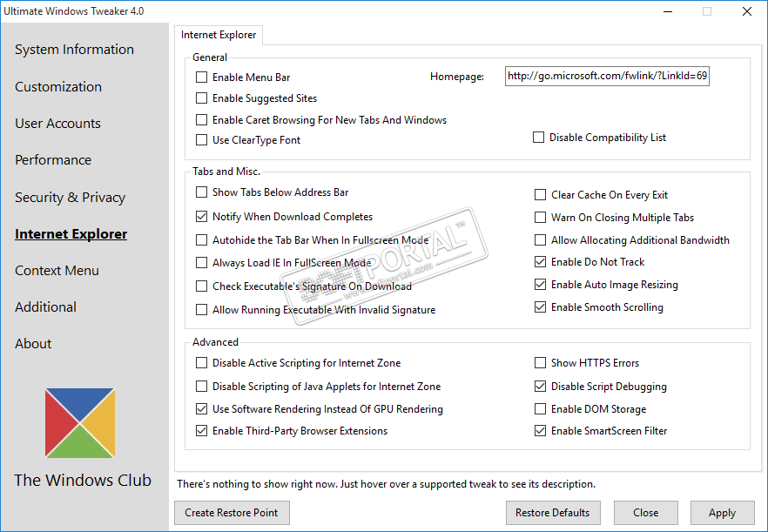Click The Windows Club logo icon

pos(80,423)
